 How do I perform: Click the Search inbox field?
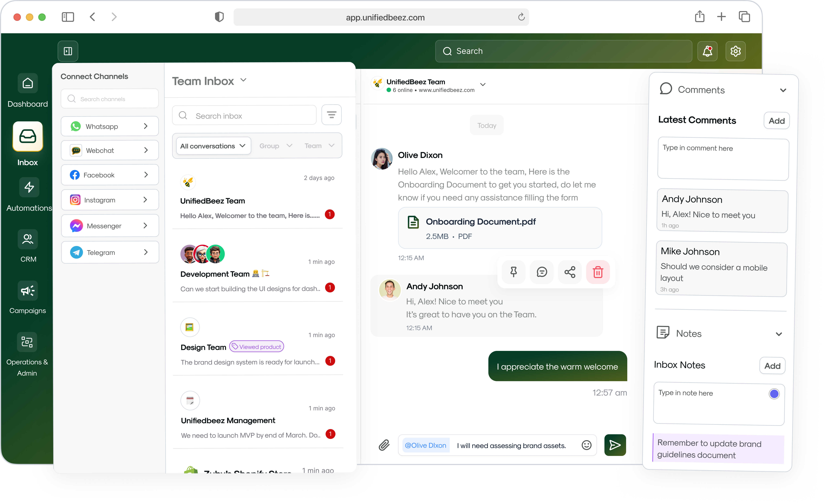coord(244,115)
